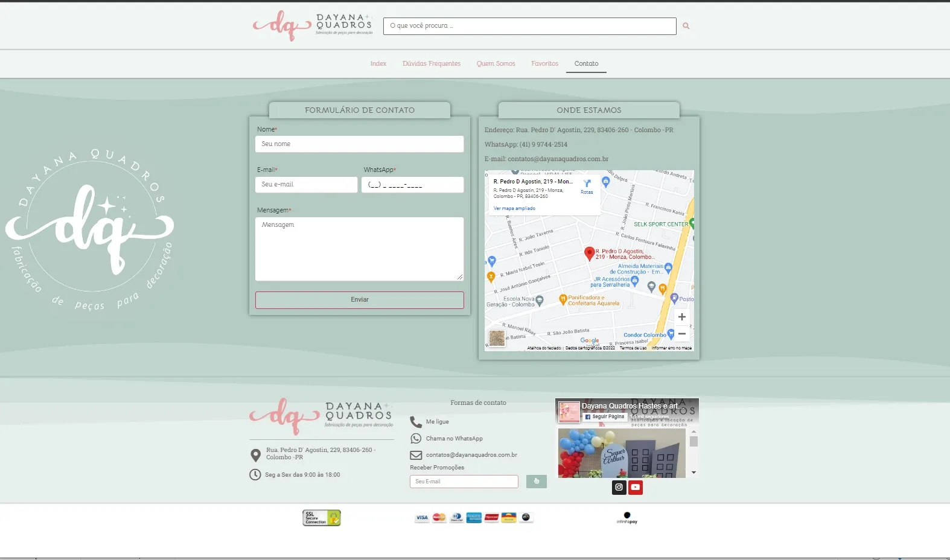The width and height of the screenshot is (950, 560).
Task: Click the red location pin on map
Action: (589, 253)
